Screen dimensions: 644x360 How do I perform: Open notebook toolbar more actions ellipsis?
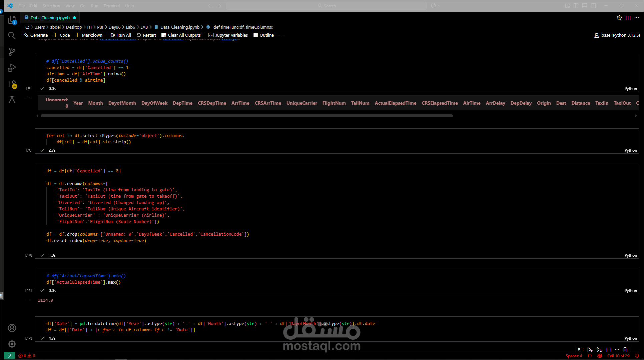(x=281, y=35)
